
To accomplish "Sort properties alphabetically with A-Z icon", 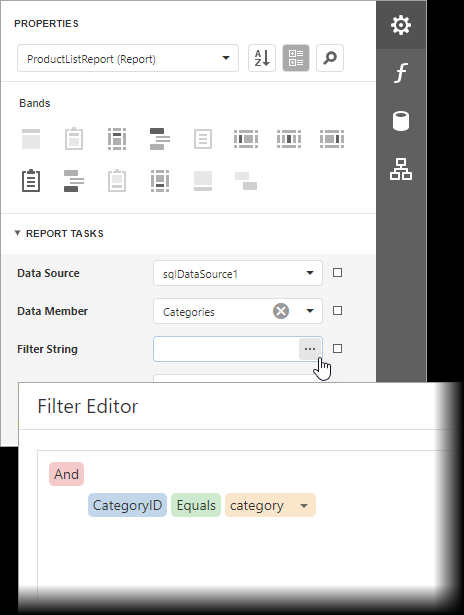I will (262, 58).
